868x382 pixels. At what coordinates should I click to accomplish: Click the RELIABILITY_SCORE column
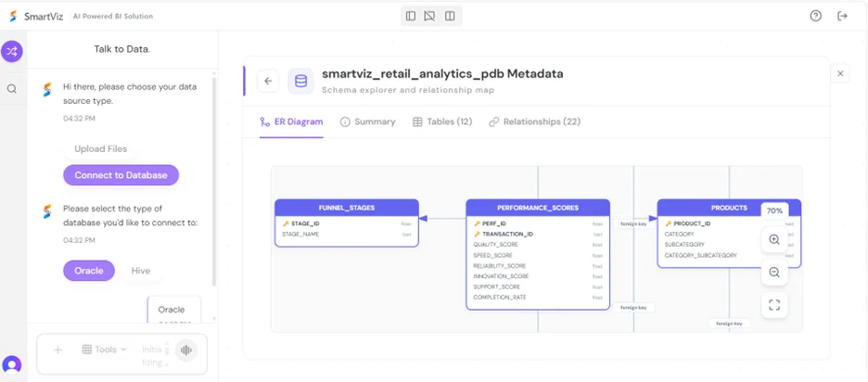pos(538,266)
